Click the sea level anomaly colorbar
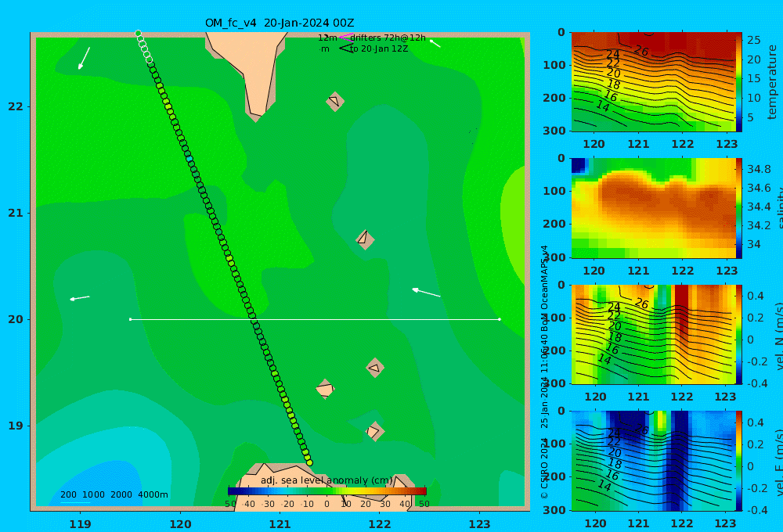 (x=327, y=491)
